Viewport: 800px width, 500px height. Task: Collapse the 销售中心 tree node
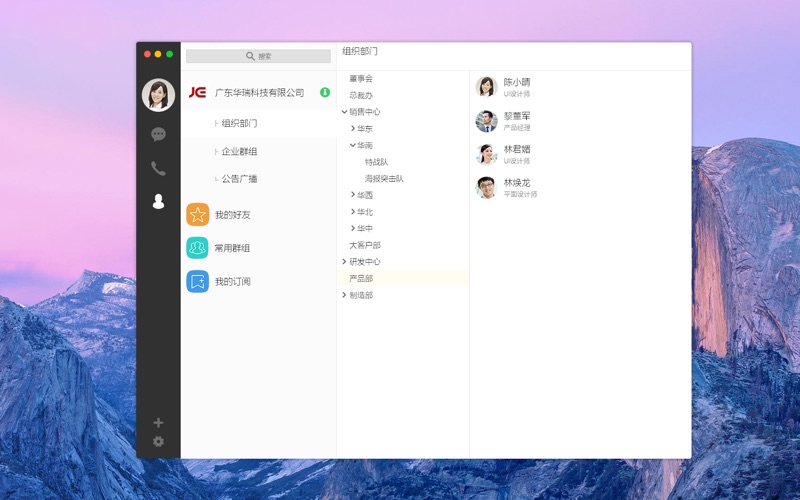coord(344,112)
